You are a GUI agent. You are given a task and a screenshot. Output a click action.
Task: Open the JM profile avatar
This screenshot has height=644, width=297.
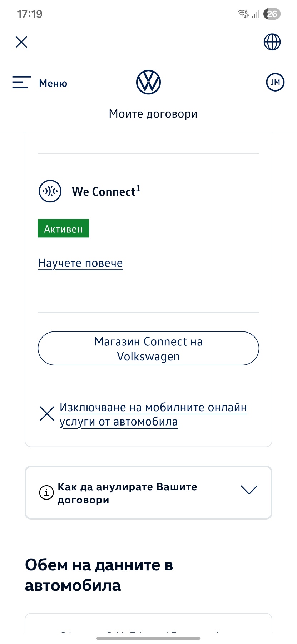tap(275, 82)
